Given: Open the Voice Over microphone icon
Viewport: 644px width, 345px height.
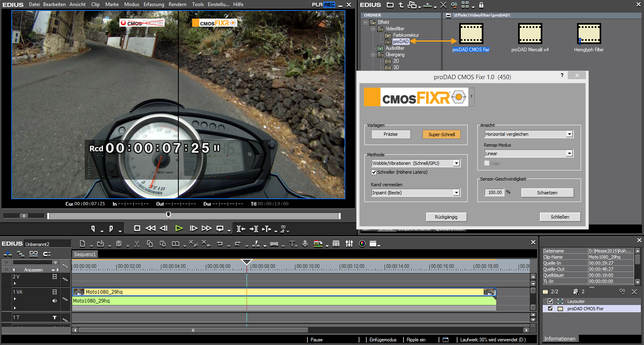Looking at the screenshot, I should (305, 244).
